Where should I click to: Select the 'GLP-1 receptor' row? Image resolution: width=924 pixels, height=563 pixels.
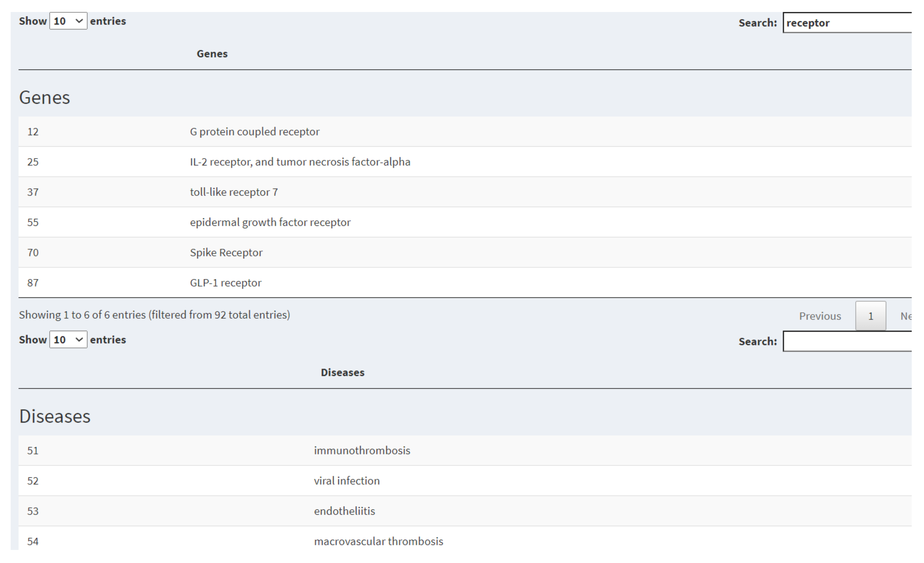point(225,283)
